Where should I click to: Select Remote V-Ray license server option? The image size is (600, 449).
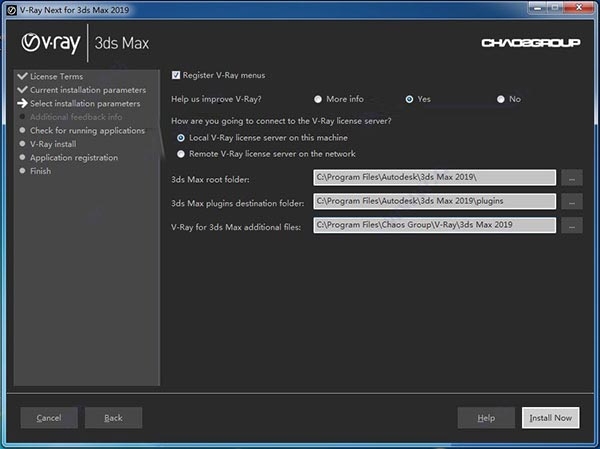tap(181, 153)
